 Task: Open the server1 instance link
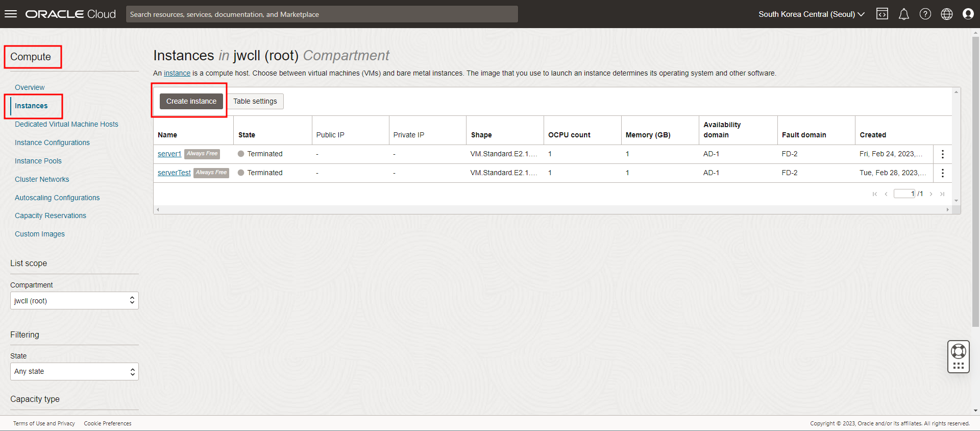click(x=169, y=154)
